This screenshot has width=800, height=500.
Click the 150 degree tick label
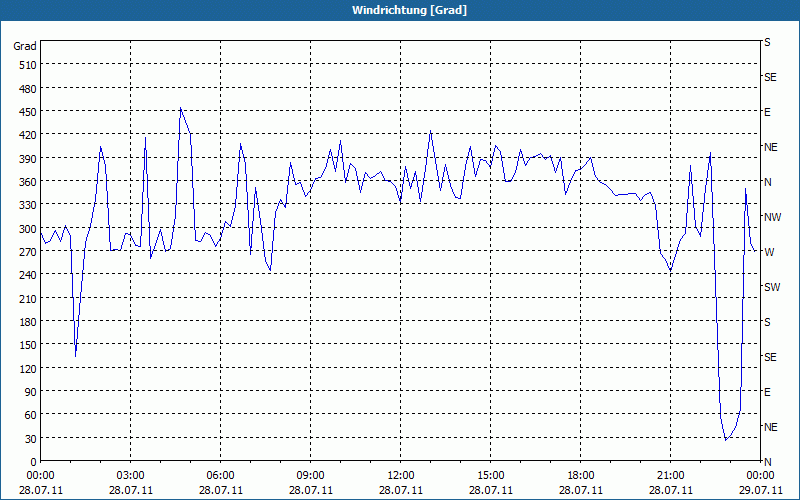(x=28, y=345)
